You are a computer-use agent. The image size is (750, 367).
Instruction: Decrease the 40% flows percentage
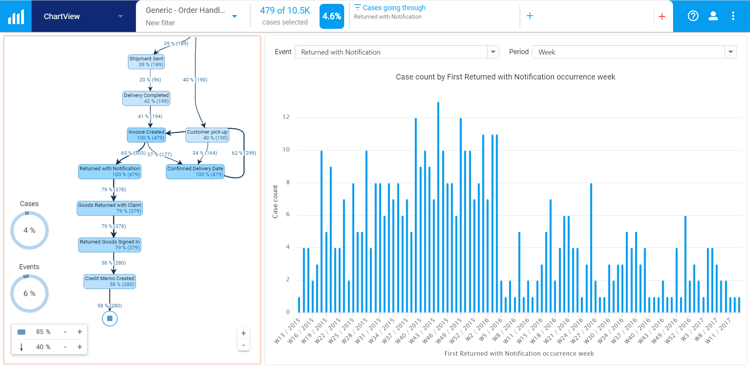coord(65,347)
